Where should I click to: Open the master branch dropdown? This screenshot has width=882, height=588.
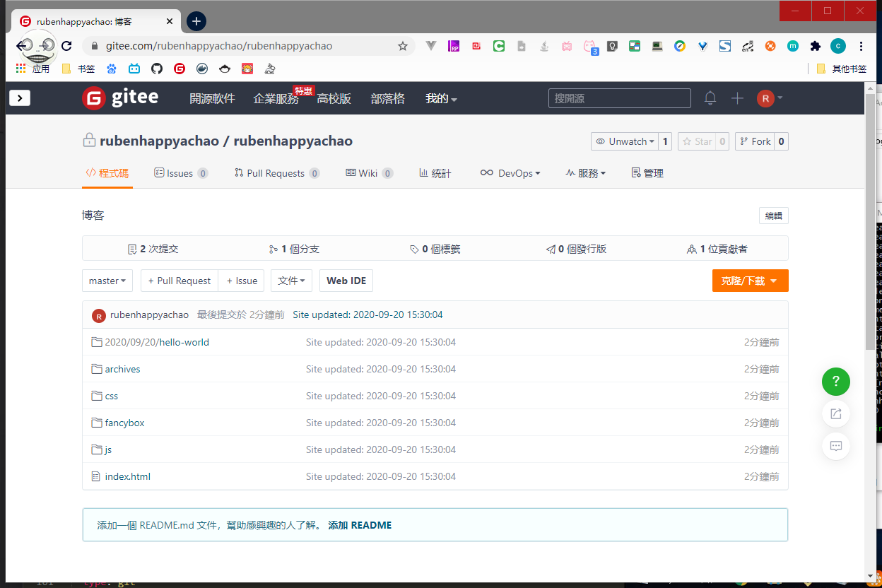(107, 281)
